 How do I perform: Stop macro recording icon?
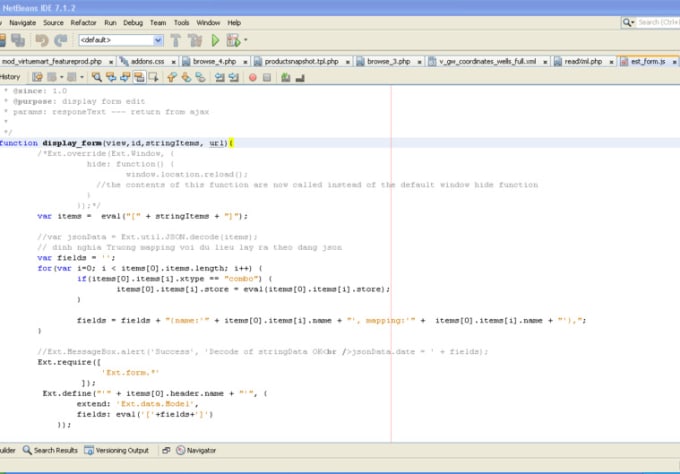(267, 78)
